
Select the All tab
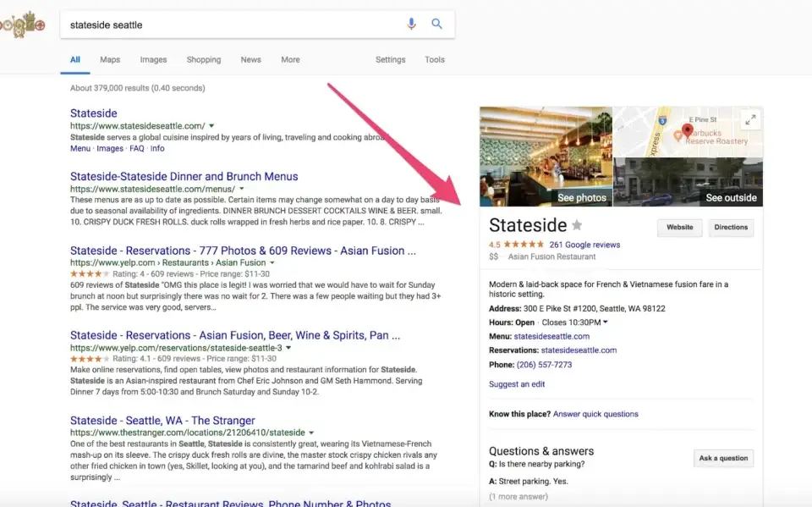coord(75,59)
